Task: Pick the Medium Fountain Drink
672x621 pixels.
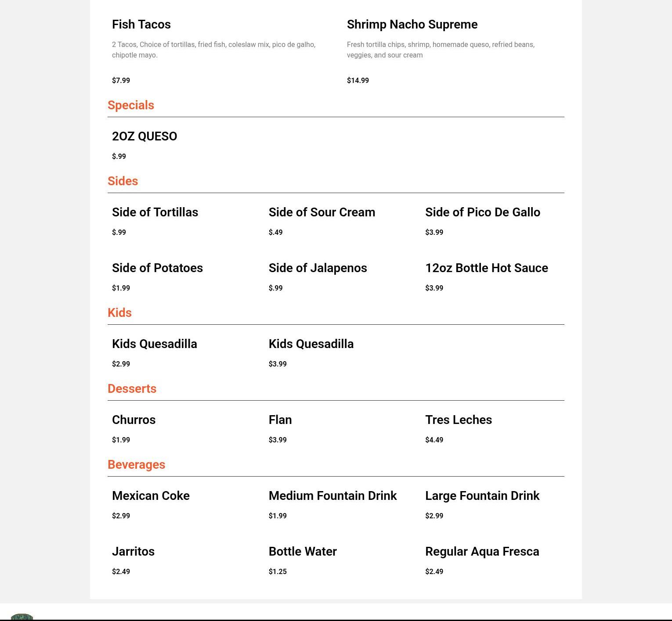Action: 332,496
